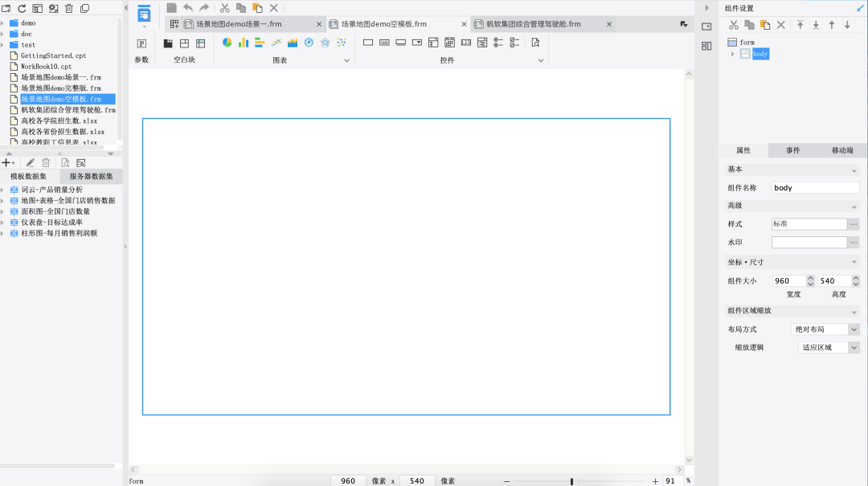Image resolution: width=868 pixels, height=486 pixels.
Task: Add the checkbox group widget
Action: pos(515,43)
